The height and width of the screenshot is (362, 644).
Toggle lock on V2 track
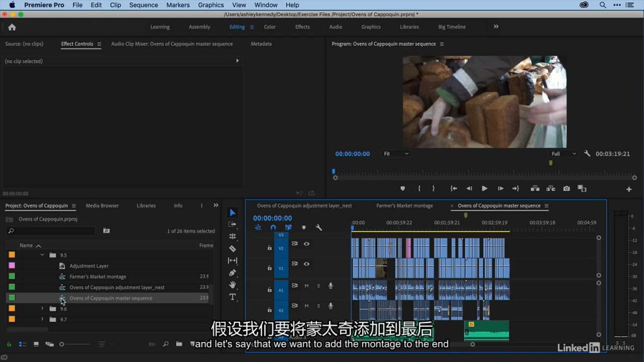coord(269,248)
